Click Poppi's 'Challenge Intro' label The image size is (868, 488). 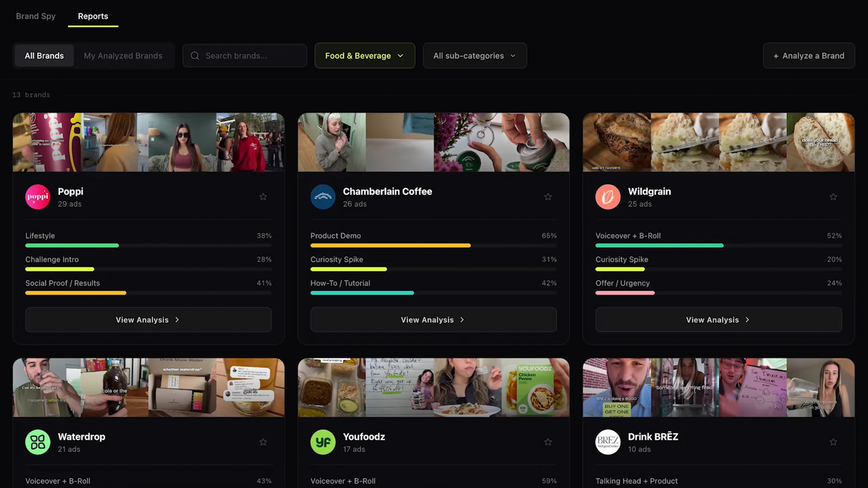tap(52, 259)
